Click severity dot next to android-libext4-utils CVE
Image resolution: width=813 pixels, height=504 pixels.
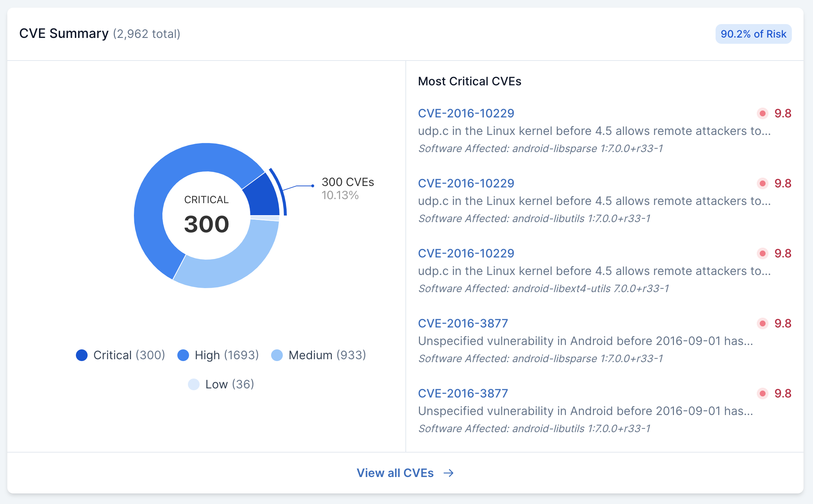(762, 253)
